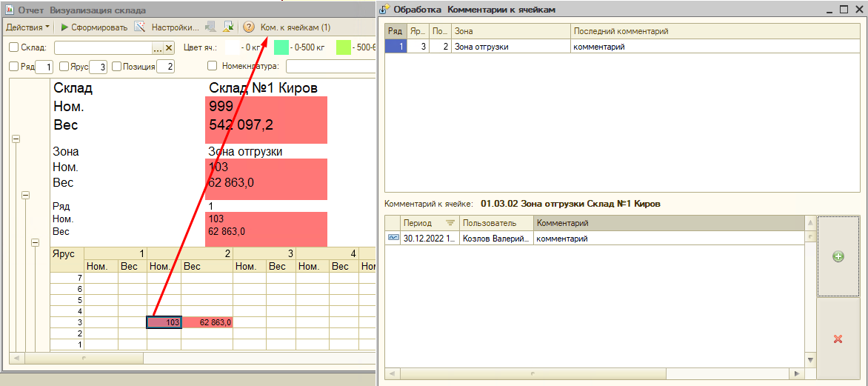Open Склад selection via ellipsis button
The height and width of the screenshot is (386, 868).
[x=157, y=47]
